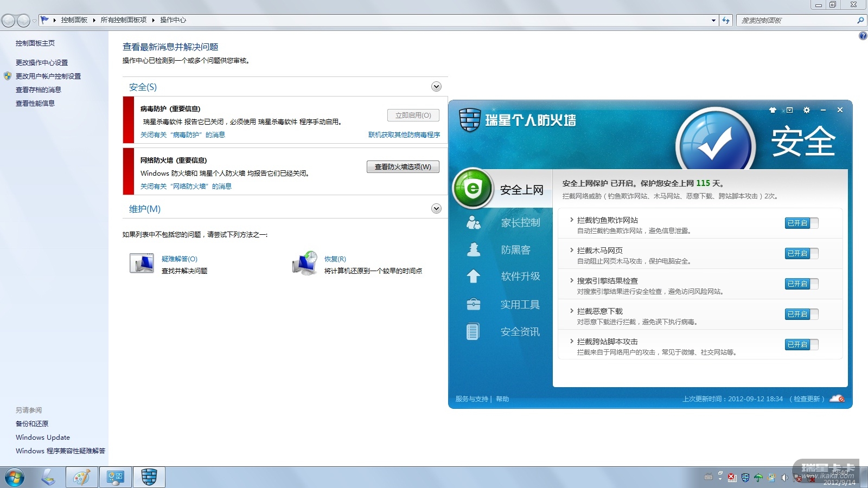The height and width of the screenshot is (488, 868).
Task: Click the 家长控制 people icon
Action: click(474, 222)
